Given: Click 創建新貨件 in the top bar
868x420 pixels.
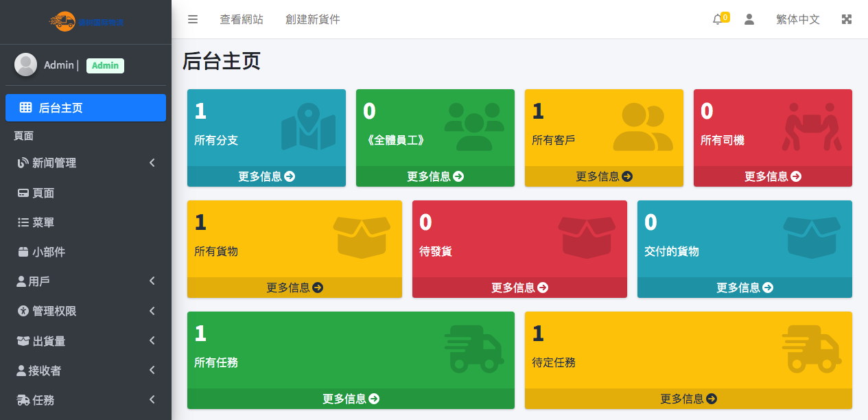Looking at the screenshot, I should click(x=313, y=20).
